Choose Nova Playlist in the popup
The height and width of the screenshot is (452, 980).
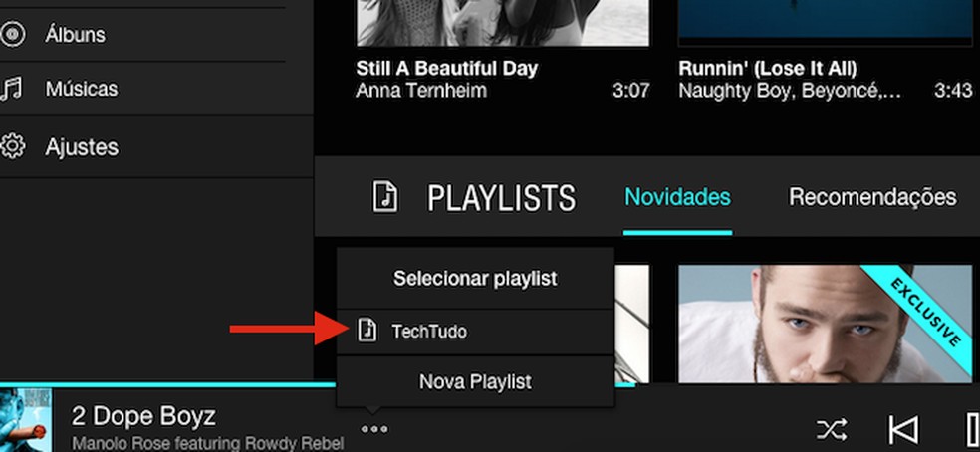pos(475,381)
